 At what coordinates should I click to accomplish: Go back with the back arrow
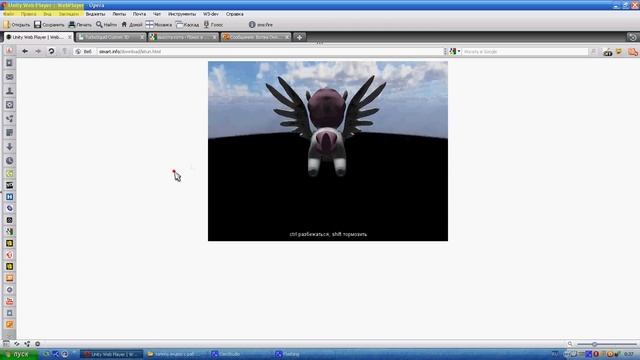(x=25, y=51)
